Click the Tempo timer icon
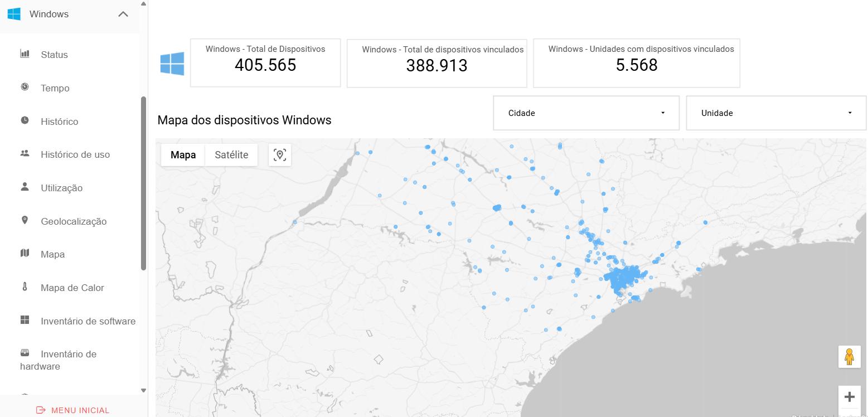 tap(25, 87)
